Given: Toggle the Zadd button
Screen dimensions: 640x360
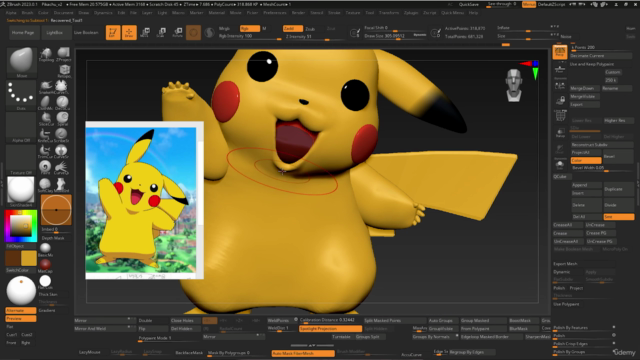Looking at the screenshot, I should click(x=293, y=29).
